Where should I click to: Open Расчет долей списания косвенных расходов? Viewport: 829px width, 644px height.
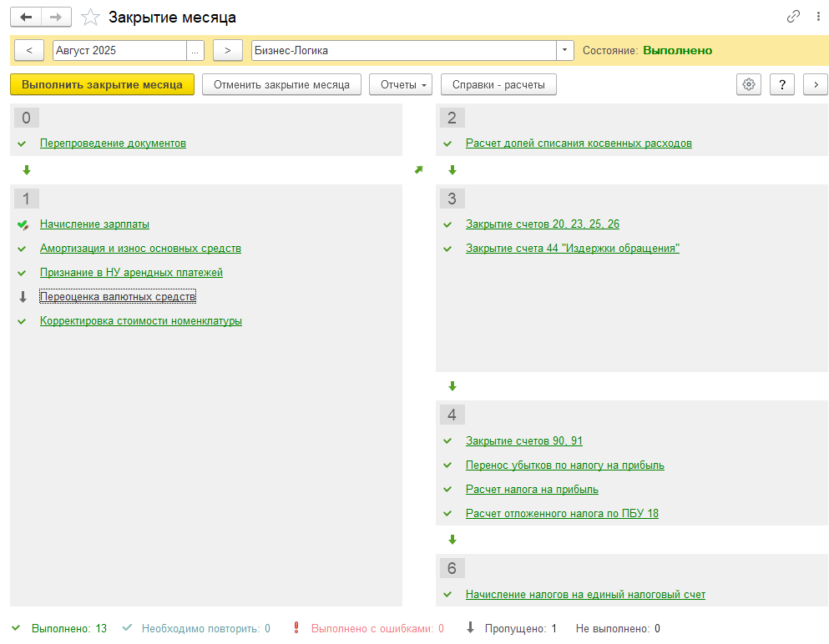pos(579,143)
